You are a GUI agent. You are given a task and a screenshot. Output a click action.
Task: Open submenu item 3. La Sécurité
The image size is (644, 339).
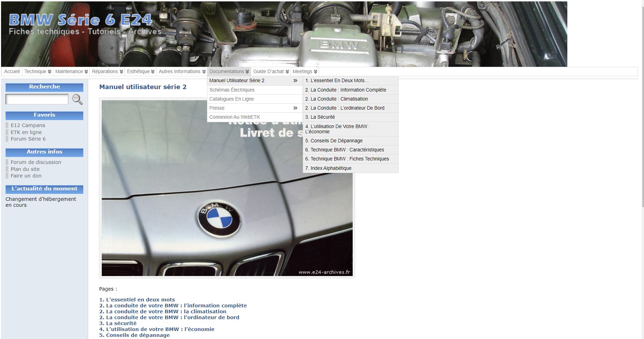click(x=320, y=117)
